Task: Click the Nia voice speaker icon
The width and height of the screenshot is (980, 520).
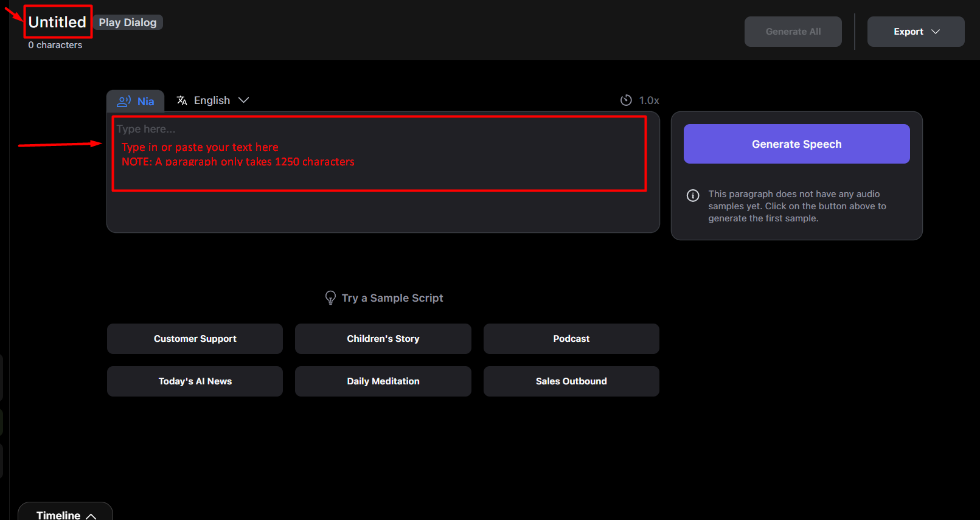Action: [x=124, y=101]
